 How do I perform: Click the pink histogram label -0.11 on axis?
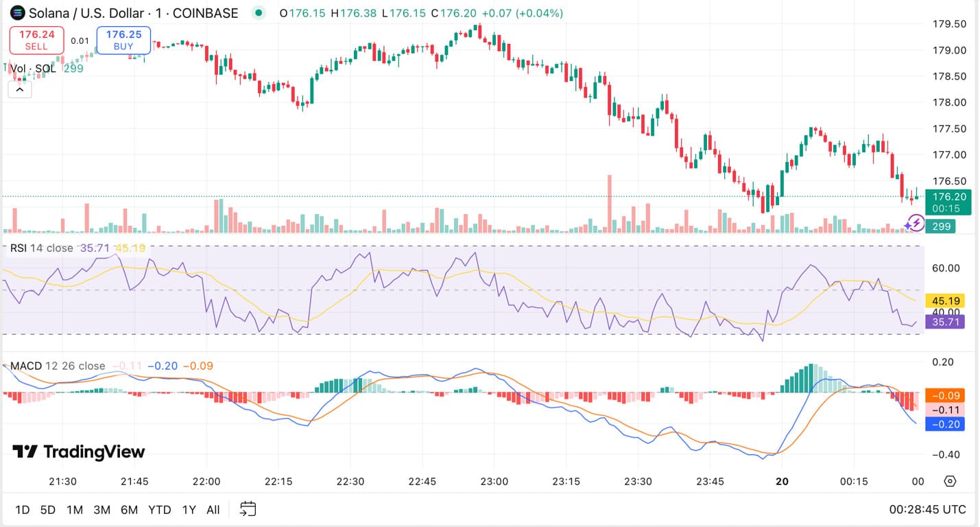945,410
